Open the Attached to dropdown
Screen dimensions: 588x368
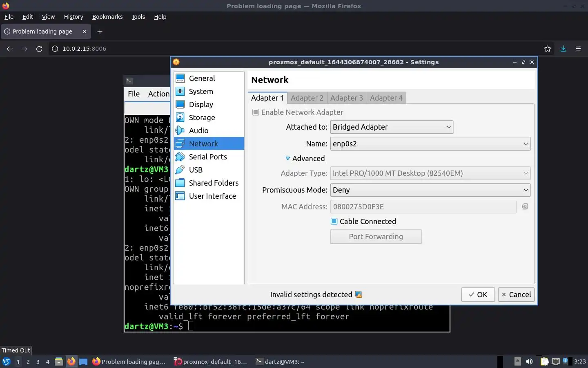pyautogui.click(x=392, y=127)
